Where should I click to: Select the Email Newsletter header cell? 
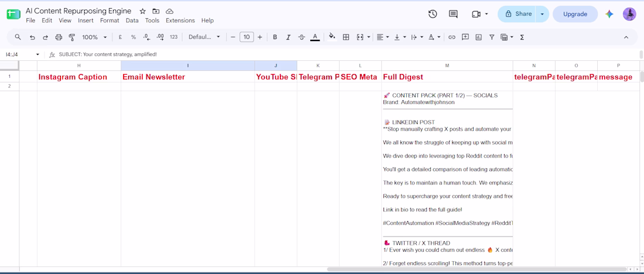coord(188,77)
